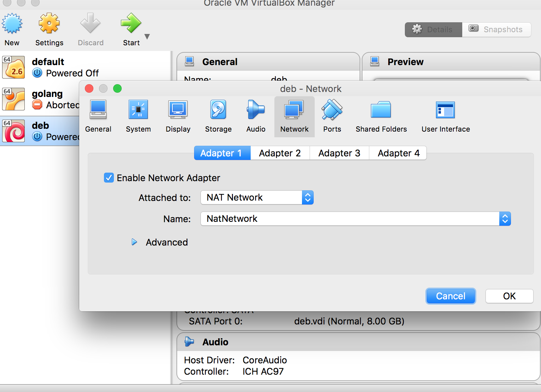Open Ports settings connector icon
The width and height of the screenshot is (541, 392).
332,109
